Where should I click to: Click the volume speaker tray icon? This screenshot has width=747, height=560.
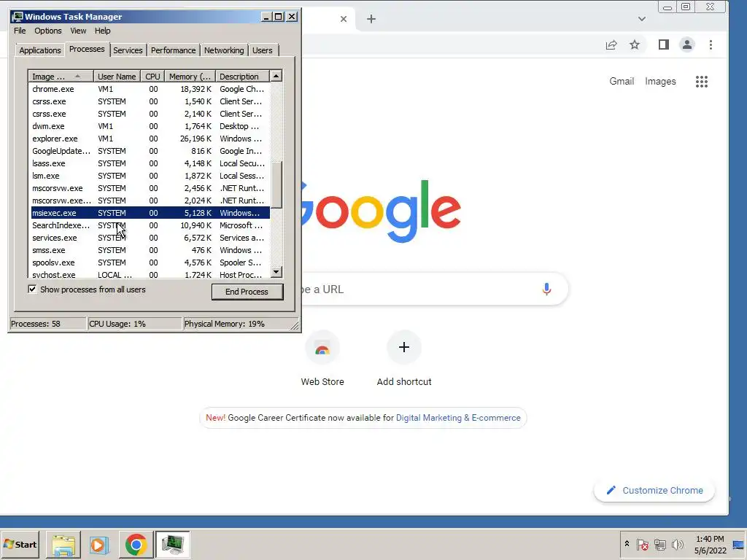tap(677, 544)
